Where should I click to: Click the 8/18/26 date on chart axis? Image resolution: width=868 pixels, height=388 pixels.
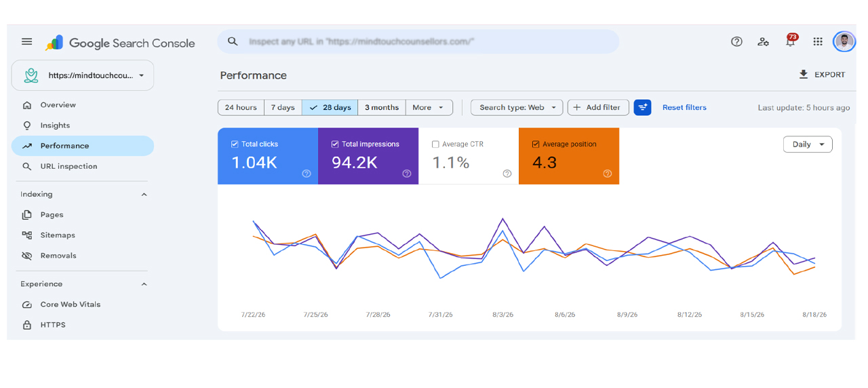coord(814,315)
